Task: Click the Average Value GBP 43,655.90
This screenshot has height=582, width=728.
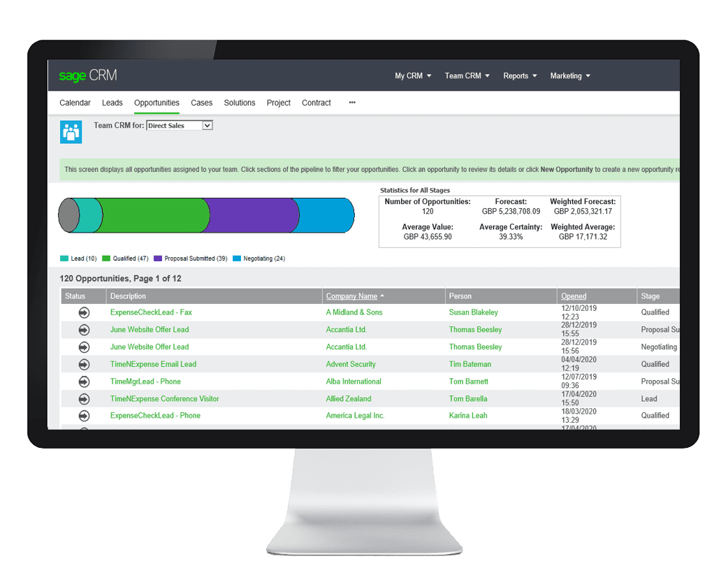Action: [x=428, y=237]
